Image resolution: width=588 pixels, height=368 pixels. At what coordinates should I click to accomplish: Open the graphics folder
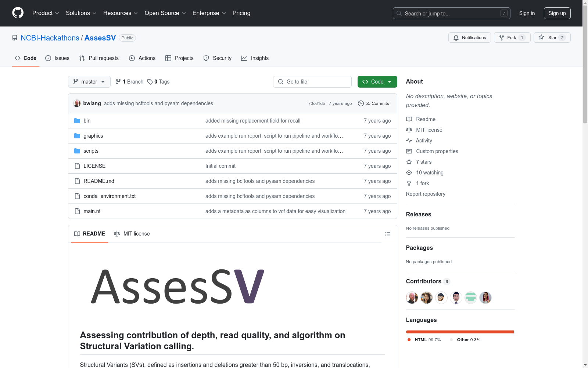coord(93,136)
